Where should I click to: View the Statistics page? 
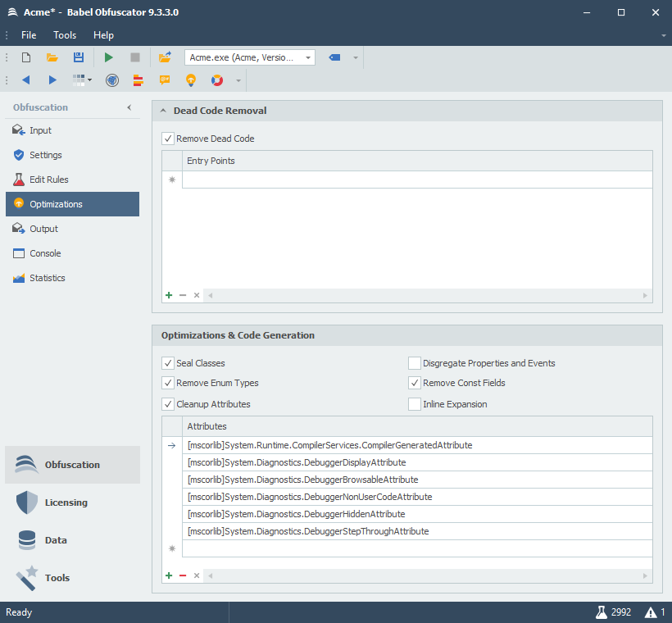point(72,278)
